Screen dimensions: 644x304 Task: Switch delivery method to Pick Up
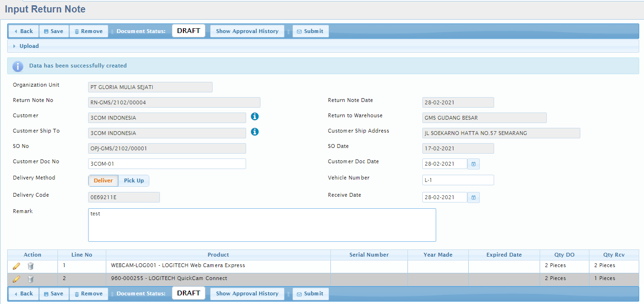pos(134,180)
